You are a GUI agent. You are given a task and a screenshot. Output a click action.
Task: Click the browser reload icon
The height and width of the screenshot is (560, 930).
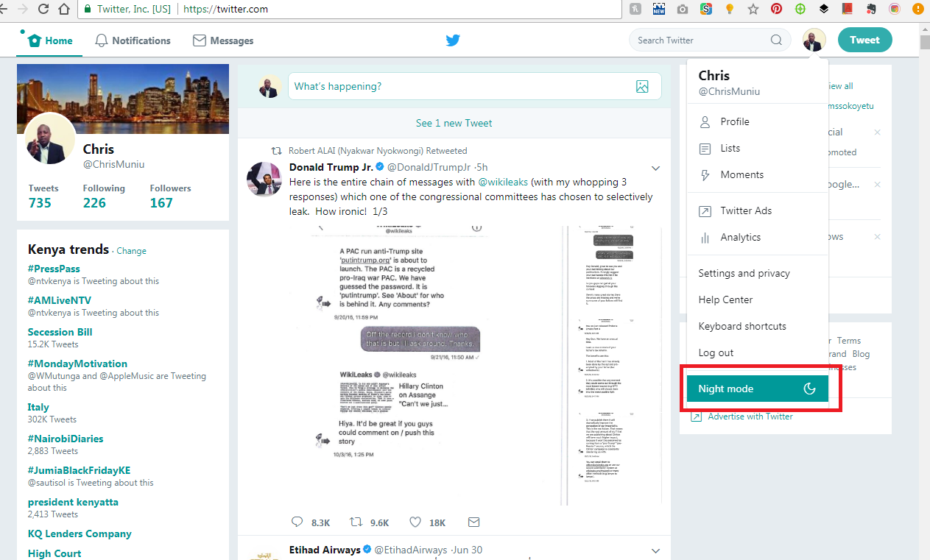43,10
